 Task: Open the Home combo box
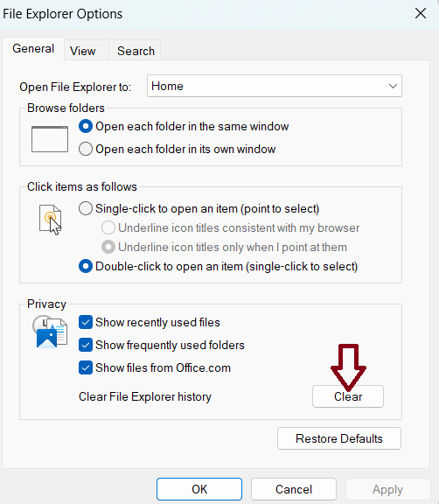[x=275, y=86]
